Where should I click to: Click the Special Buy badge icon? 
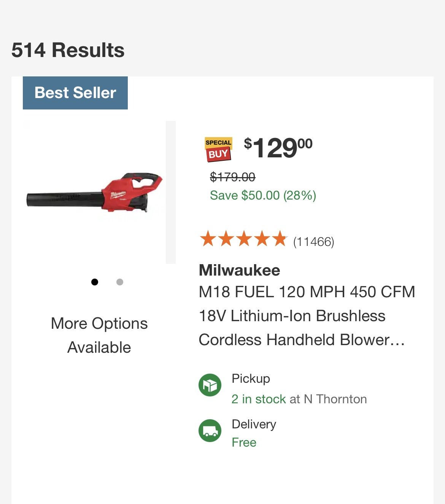pyautogui.click(x=218, y=149)
